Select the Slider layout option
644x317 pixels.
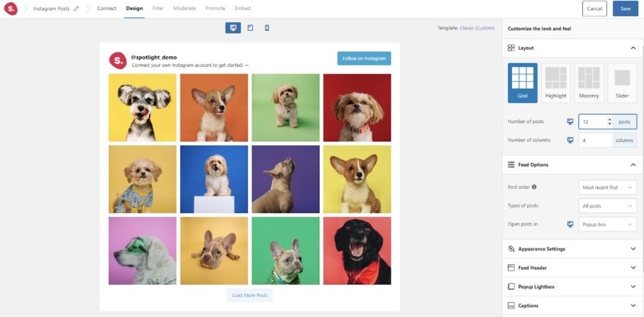[x=622, y=83]
